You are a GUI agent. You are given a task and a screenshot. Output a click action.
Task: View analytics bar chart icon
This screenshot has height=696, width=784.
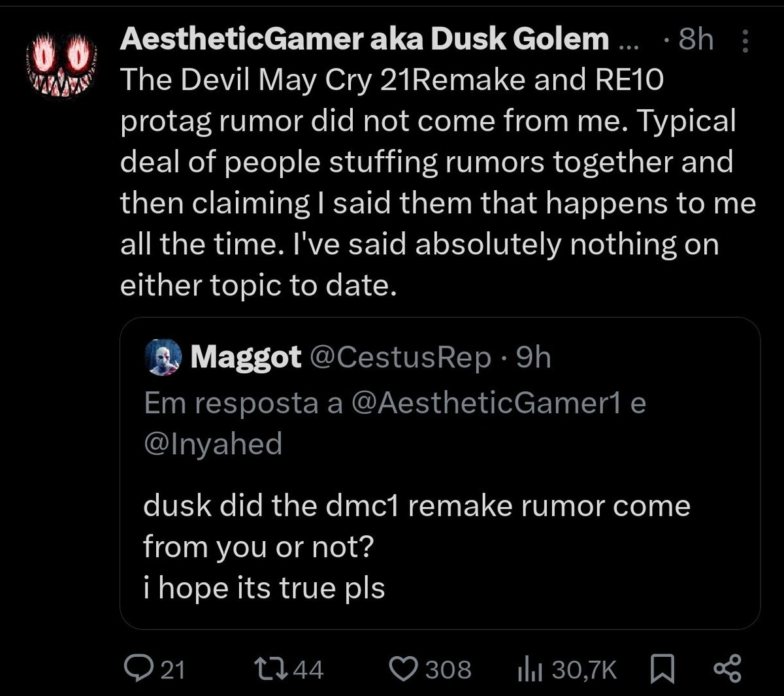tap(531, 669)
